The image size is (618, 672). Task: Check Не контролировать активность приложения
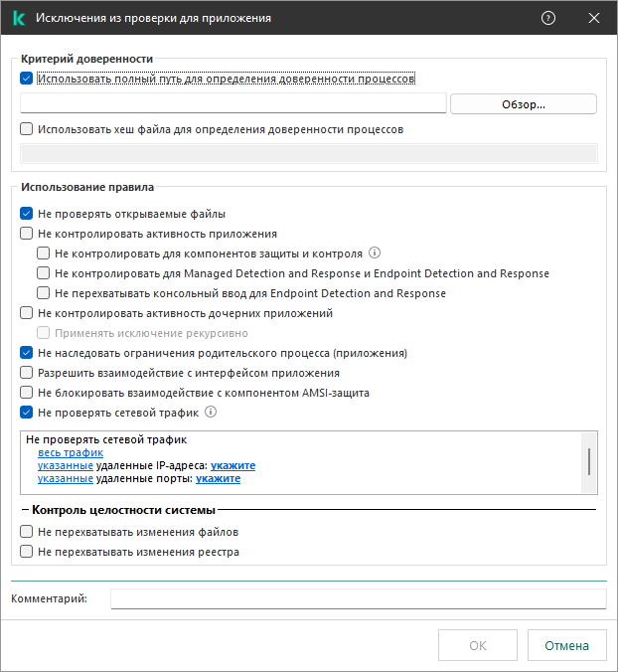click(x=27, y=234)
